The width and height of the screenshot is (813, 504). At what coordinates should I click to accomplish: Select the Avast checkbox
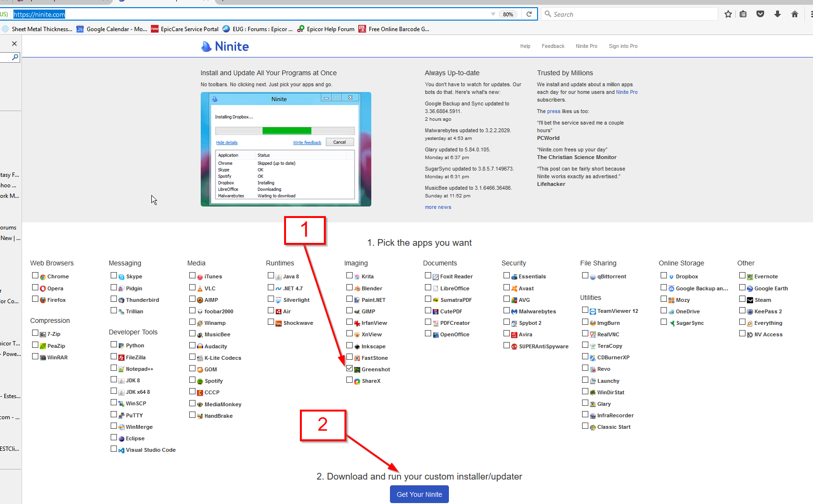coord(507,287)
